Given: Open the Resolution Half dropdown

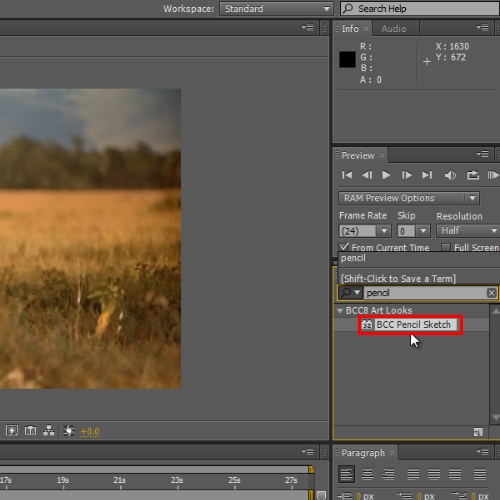Looking at the screenshot, I should (468, 231).
